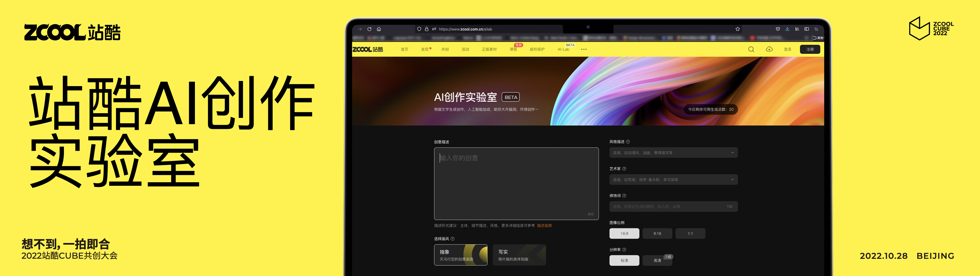Viewport: 980px width, 276px height.
Task: Click the 想不到,一拍即合 slogan
Action: [66, 244]
